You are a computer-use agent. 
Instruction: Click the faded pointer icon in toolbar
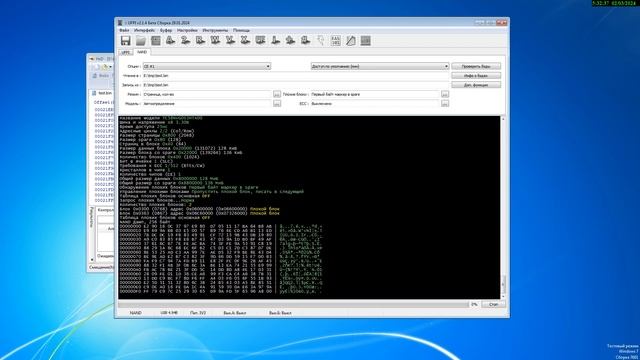coord(320,40)
